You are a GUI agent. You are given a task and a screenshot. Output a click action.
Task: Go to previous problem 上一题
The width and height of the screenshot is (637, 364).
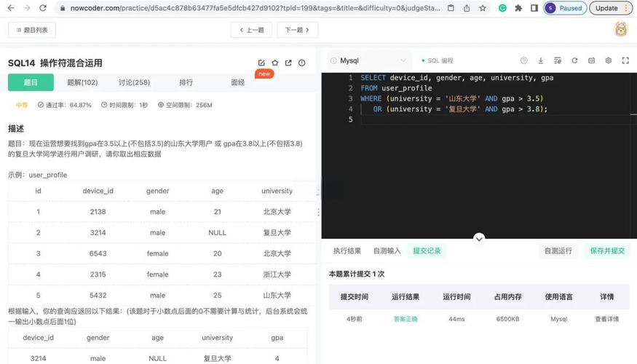tap(251, 30)
